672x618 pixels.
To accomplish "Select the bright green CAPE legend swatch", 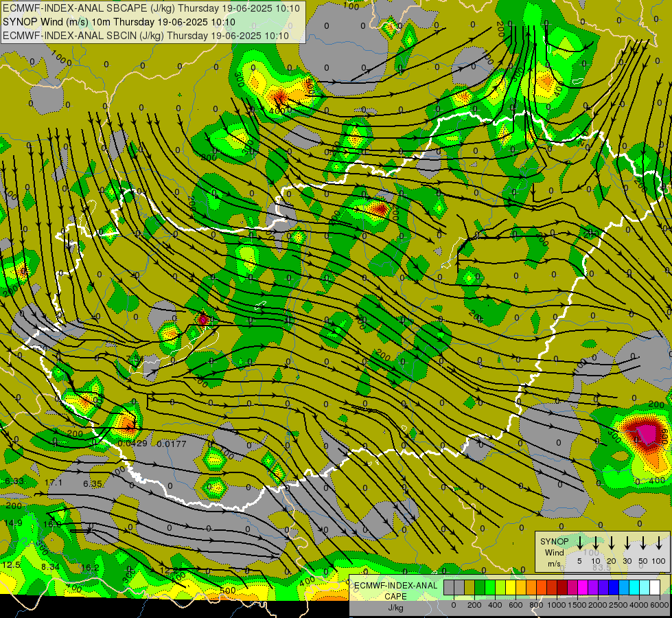I will point(490,588).
